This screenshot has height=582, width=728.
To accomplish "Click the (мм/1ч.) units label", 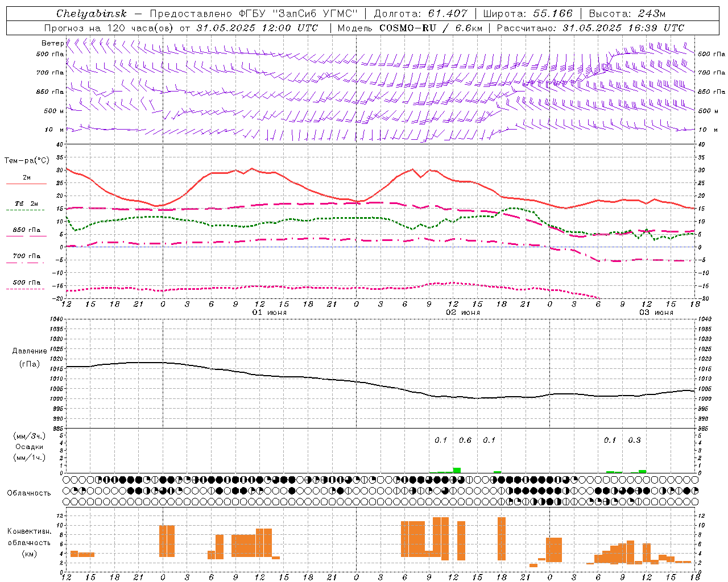I will coord(30,458).
